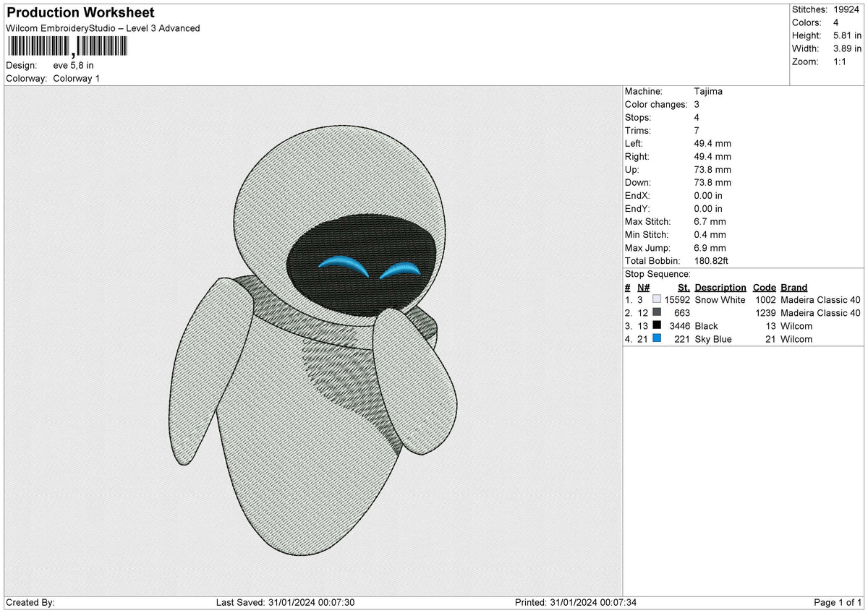Viewport: 868px width, 613px height.
Task: Click the dark gray swatch in row 2
Action: [x=657, y=312]
